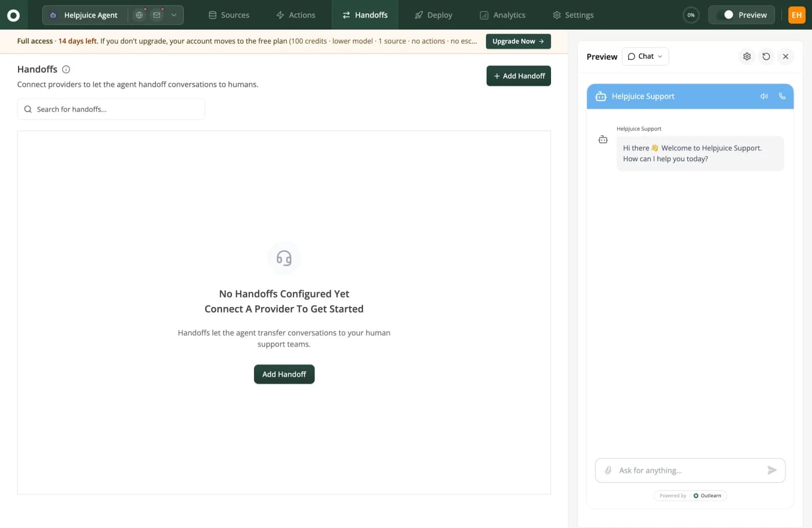The width and height of the screenshot is (812, 528).
Task: Click the Add Handoff button in empty state
Action: (284, 374)
